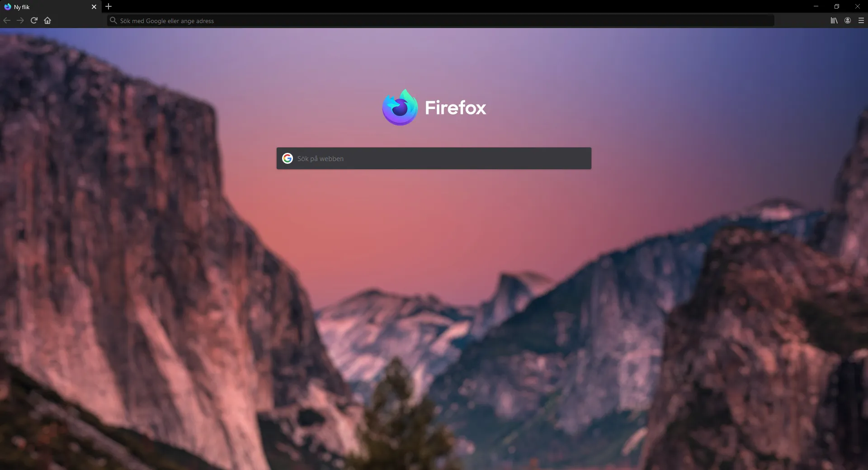Screen dimensions: 868x470
Task: Click the Firefox wordmark text
Action: pos(455,108)
